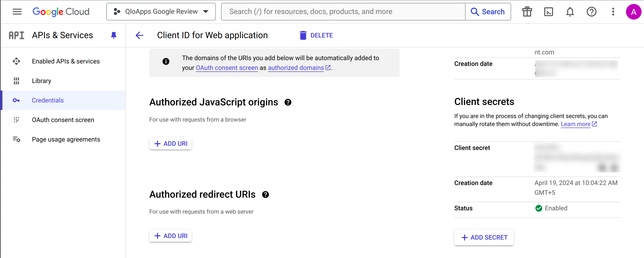This screenshot has height=258, width=644.
Task: Click ADD URI for redirect URIs
Action: pos(170,236)
